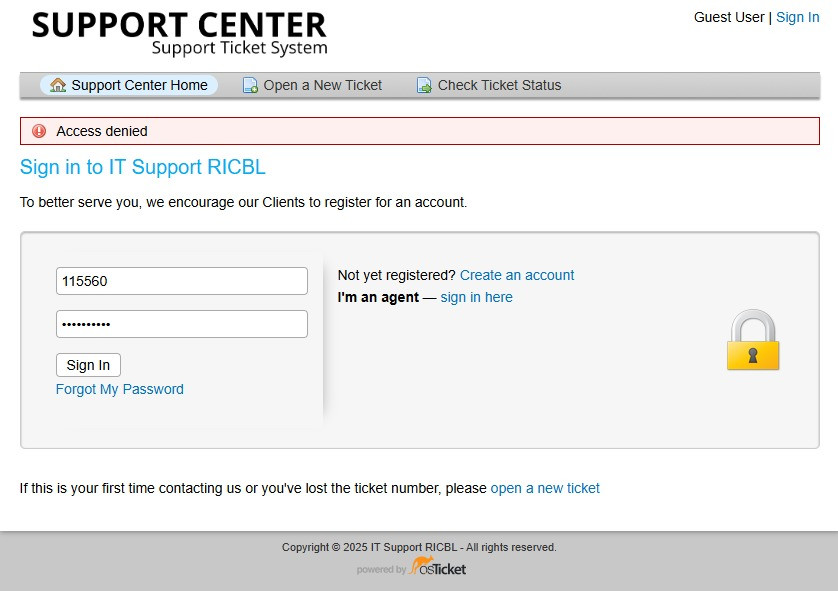This screenshot has height=591, width=838.
Task: Open the Check Ticket Status label
Action: tap(499, 85)
